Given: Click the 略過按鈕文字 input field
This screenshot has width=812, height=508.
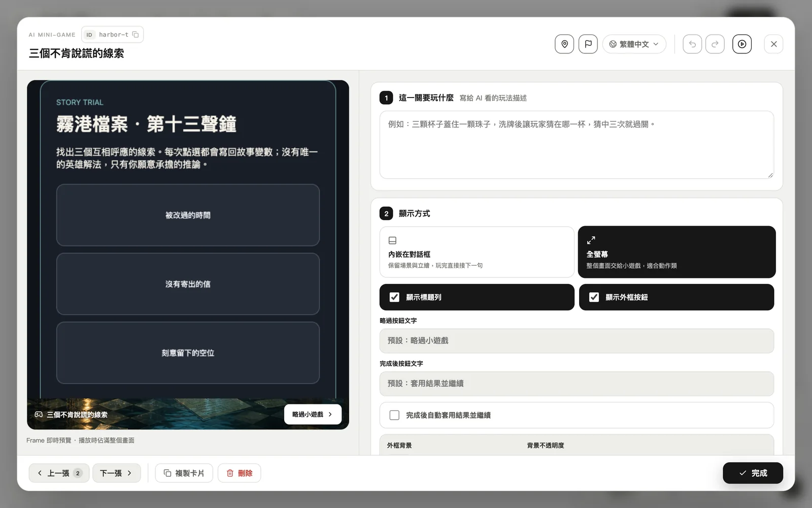Looking at the screenshot, I should click(x=577, y=341).
